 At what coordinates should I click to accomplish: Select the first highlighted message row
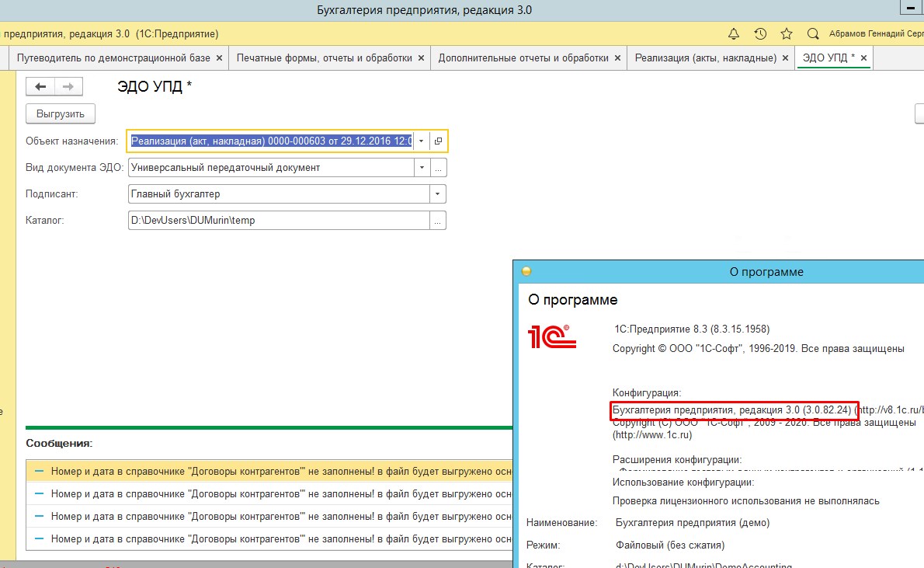pyautogui.click(x=269, y=472)
